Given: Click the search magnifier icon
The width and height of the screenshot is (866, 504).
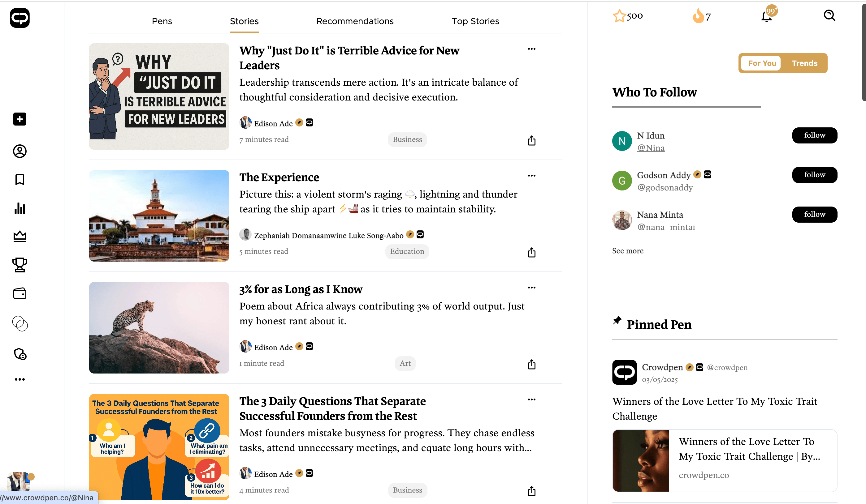Looking at the screenshot, I should 829,15.
